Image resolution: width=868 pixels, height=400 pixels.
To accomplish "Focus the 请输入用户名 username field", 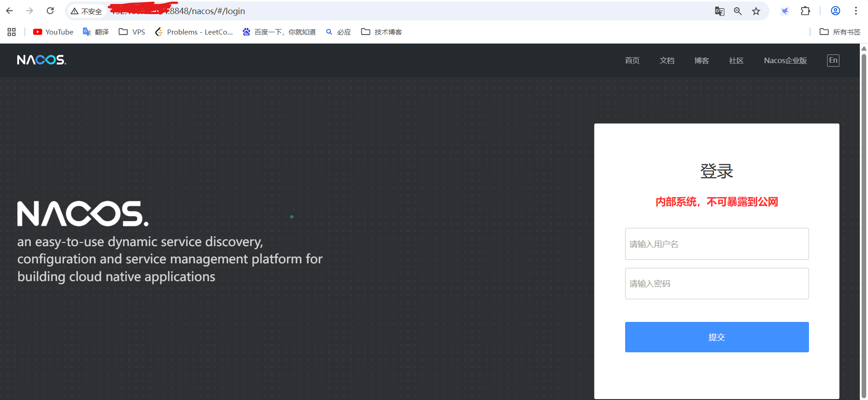I will (x=717, y=244).
